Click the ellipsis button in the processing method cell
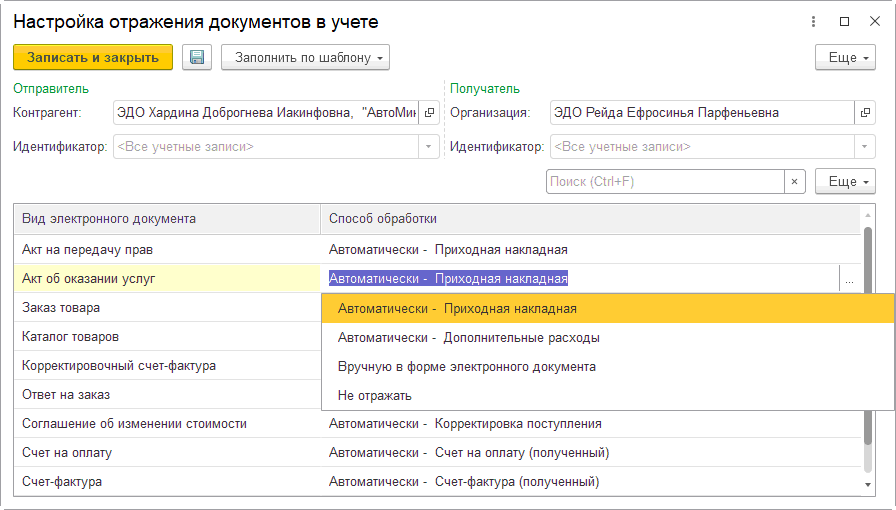 click(849, 280)
